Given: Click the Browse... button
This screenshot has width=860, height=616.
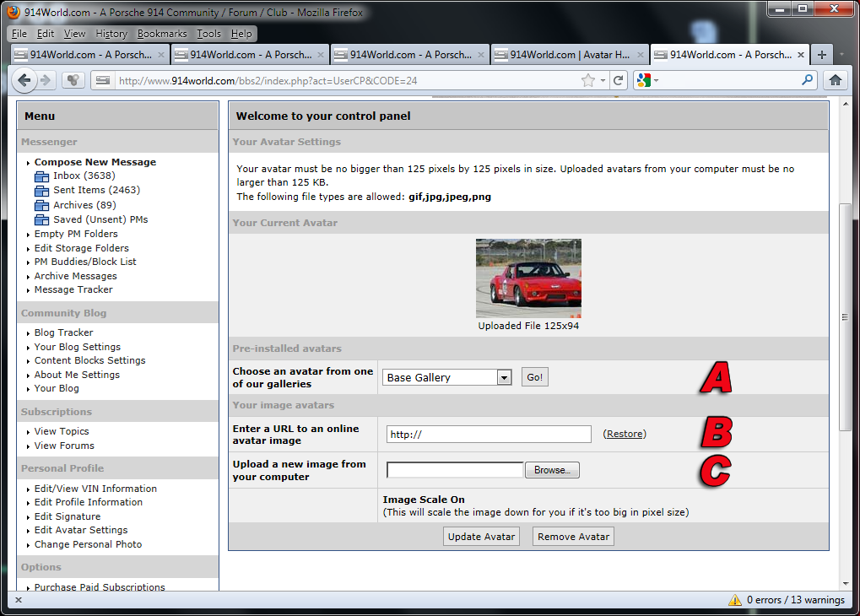Looking at the screenshot, I should click(x=552, y=470).
